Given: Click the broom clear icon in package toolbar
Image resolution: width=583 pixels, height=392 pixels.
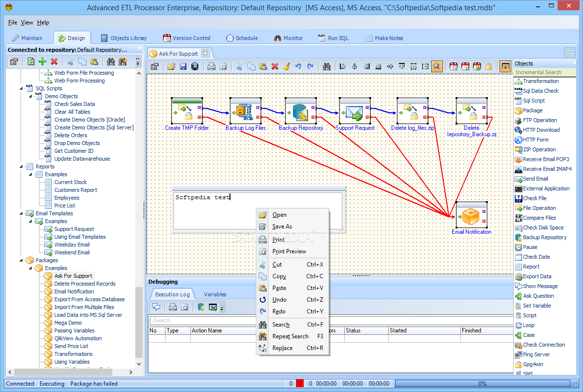Looking at the screenshot, I should (x=287, y=67).
